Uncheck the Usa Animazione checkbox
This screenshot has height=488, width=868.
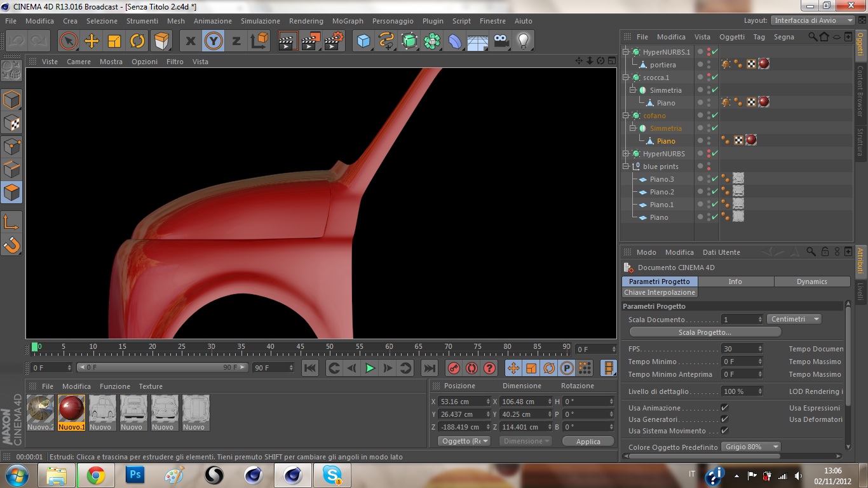click(724, 408)
